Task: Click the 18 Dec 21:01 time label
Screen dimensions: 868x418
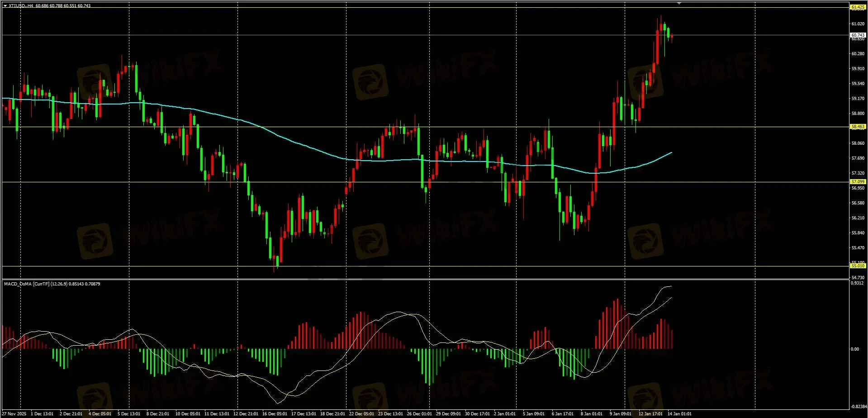Action: (x=332, y=414)
